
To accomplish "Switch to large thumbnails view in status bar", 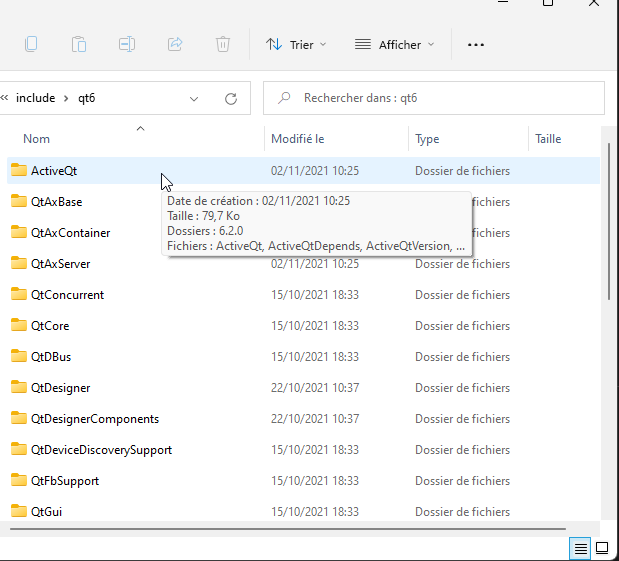I will 602,548.
